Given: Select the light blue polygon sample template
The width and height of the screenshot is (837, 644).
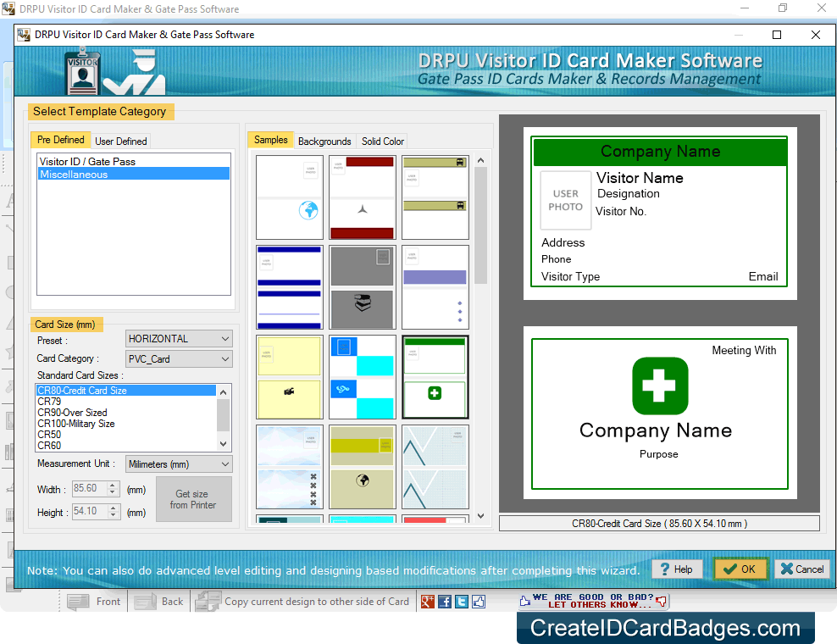Looking at the screenshot, I should click(x=290, y=467).
